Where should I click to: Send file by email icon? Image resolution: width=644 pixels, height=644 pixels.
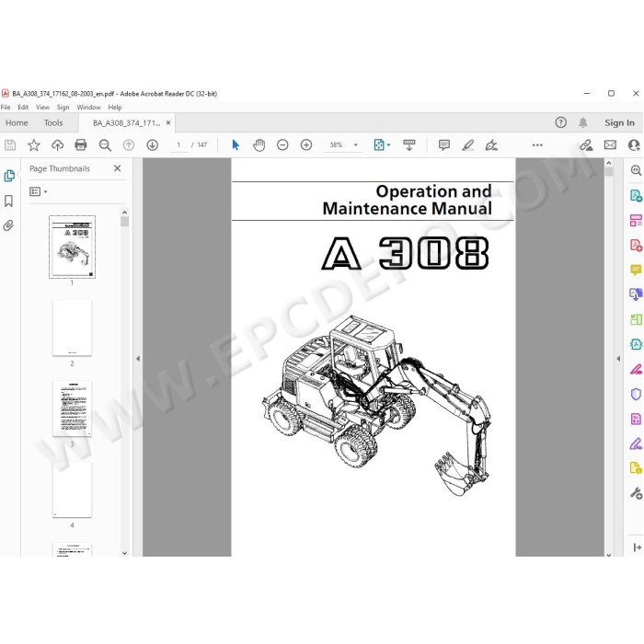tap(610, 145)
